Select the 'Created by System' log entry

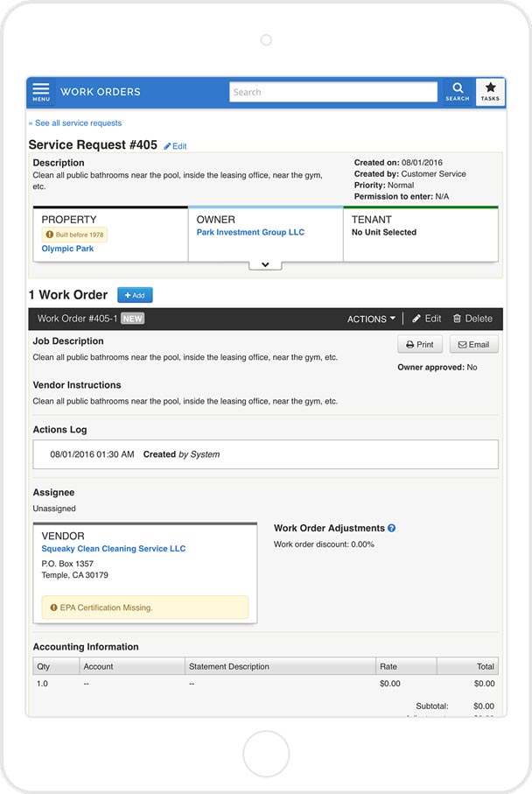coord(265,454)
